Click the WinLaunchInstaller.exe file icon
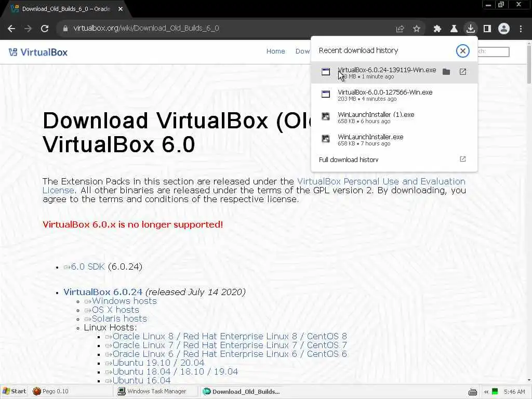The width and height of the screenshot is (532, 399). (326, 139)
